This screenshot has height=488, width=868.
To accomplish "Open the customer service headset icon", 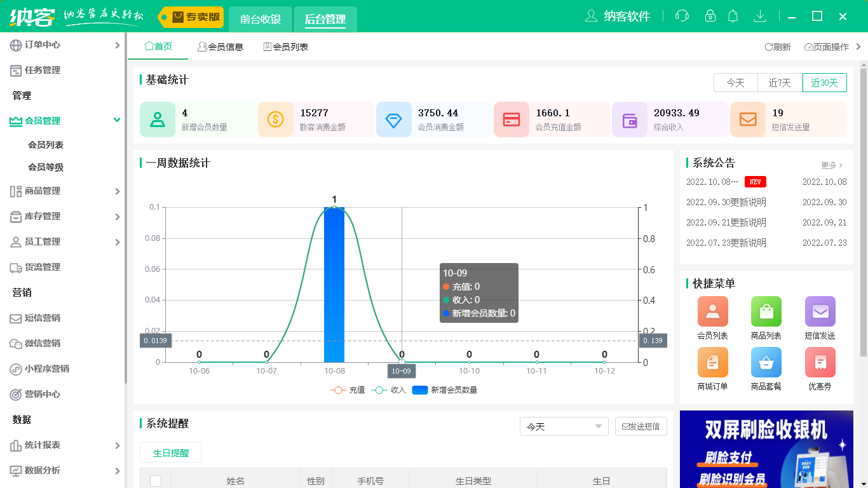I will (x=682, y=16).
